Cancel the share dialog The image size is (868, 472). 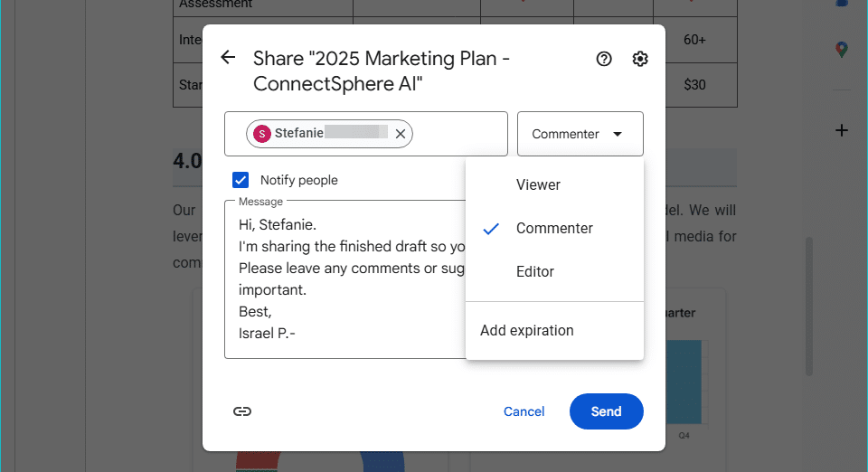coord(524,411)
